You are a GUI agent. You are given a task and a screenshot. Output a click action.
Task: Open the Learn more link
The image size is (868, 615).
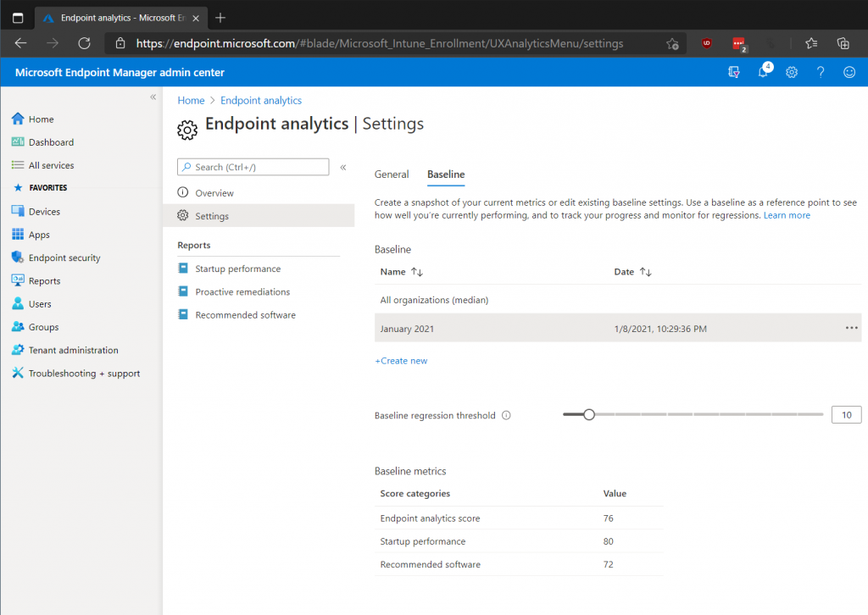pos(787,215)
